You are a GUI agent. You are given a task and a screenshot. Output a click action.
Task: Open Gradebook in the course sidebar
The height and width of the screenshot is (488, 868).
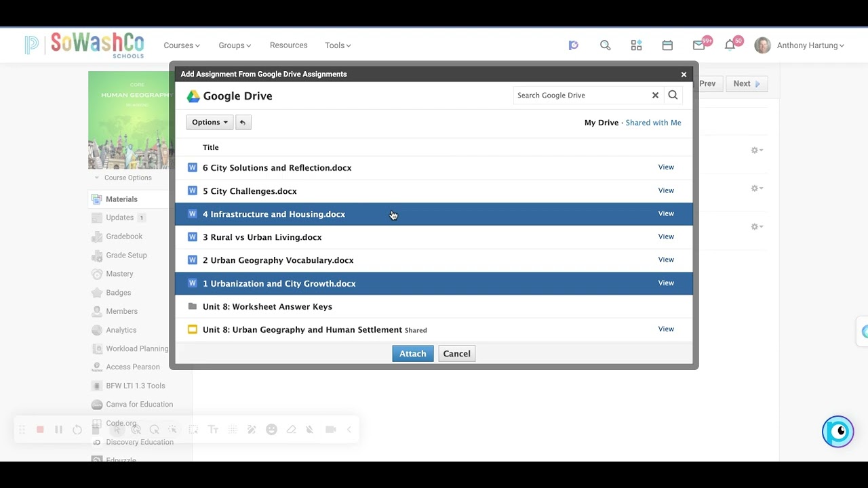(124, 237)
